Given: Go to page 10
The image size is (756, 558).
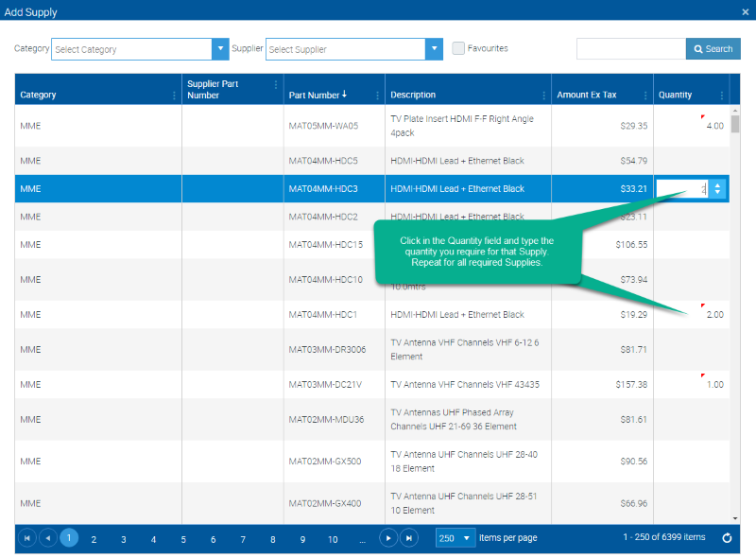Looking at the screenshot, I should pos(333,539).
